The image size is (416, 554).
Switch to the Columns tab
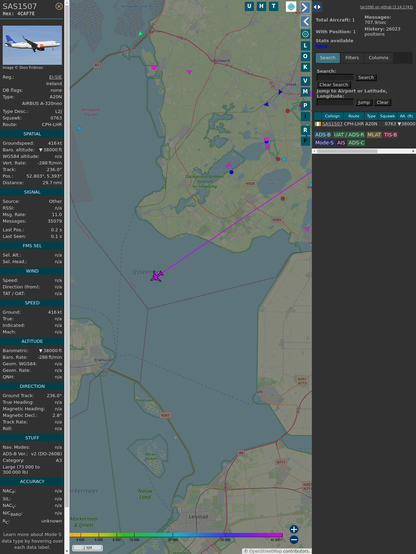[378, 58]
